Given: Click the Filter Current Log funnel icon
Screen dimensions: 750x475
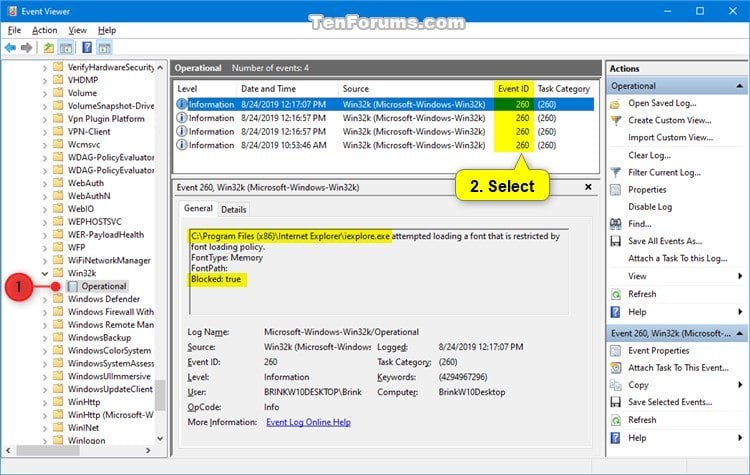Looking at the screenshot, I should pos(616,173).
